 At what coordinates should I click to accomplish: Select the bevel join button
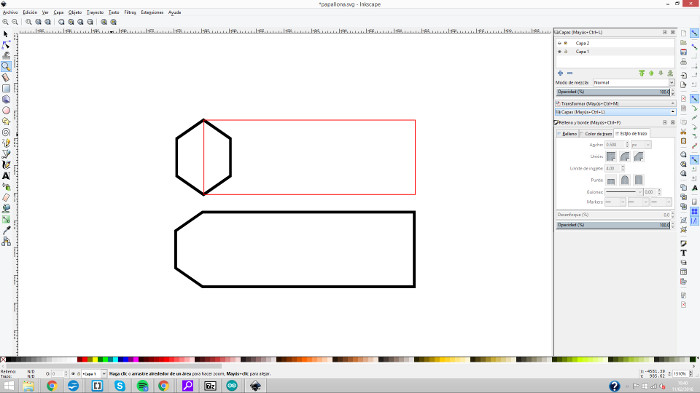638,156
